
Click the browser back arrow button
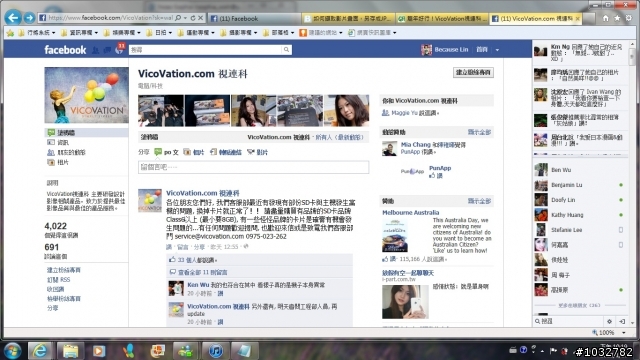coord(13,18)
